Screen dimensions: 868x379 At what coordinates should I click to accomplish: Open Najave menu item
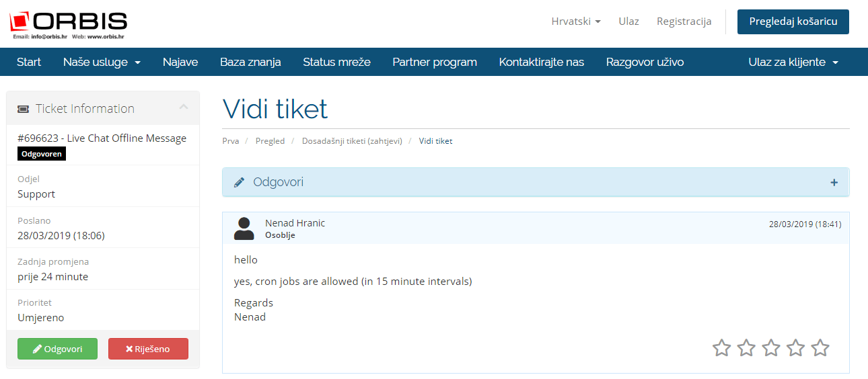click(x=180, y=62)
